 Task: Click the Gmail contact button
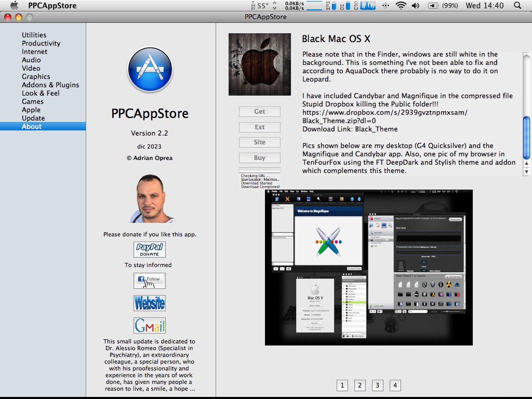click(150, 325)
